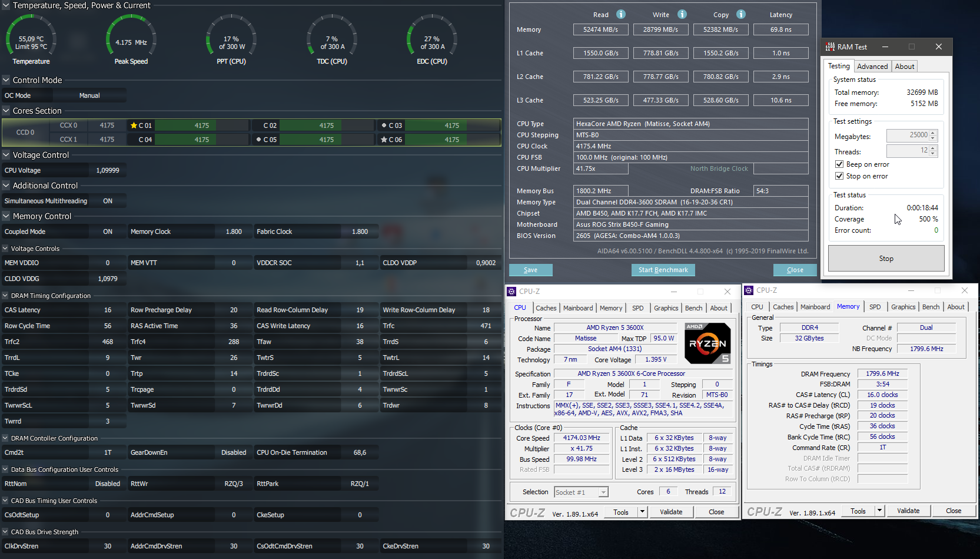Click Validate in the CPU-Z Processor window
This screenshot has width=980, height=559.
point(671,512)
